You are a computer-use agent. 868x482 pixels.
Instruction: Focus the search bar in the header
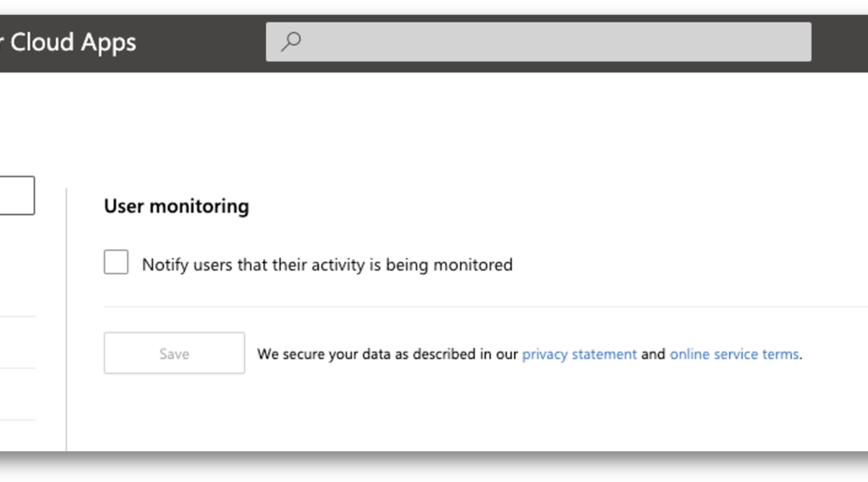point(539,42)
